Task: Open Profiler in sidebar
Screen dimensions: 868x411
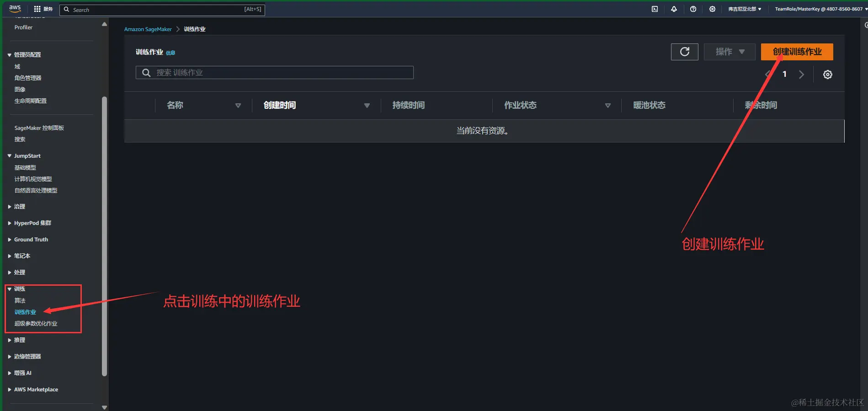Action: pos(23,27)
